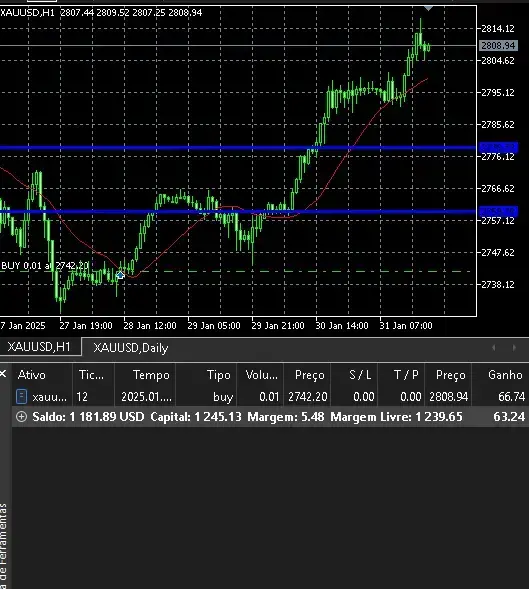Viewport: 529px width, 589px height.
Task: Click the Margem Livre: 1 239.65 text
Action: (x=396, y=417)
